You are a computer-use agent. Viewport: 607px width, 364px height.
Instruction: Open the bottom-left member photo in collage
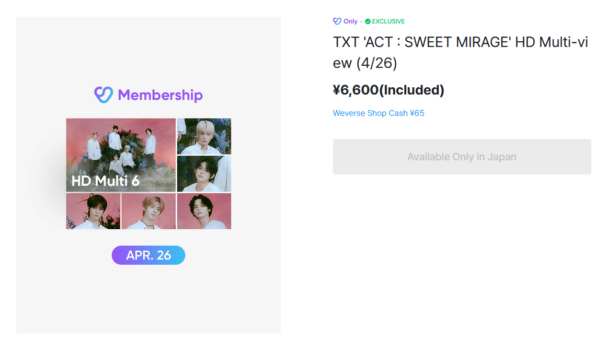93,212
